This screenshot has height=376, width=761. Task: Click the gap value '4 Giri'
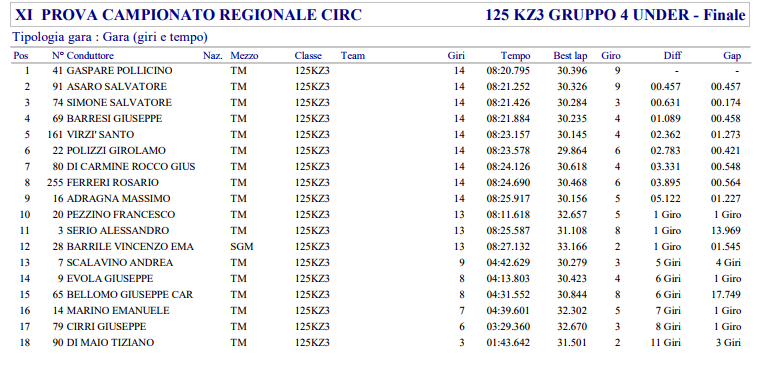coord(728,263)
